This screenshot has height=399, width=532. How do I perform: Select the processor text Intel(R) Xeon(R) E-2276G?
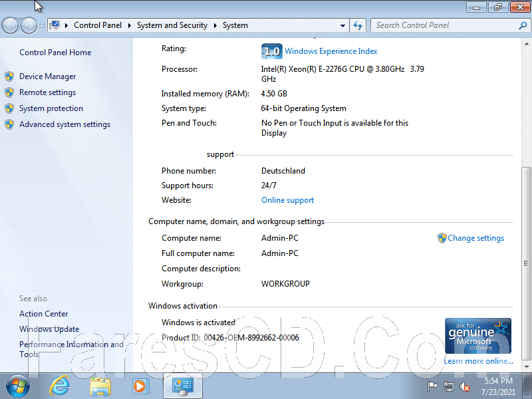(309, 69)
